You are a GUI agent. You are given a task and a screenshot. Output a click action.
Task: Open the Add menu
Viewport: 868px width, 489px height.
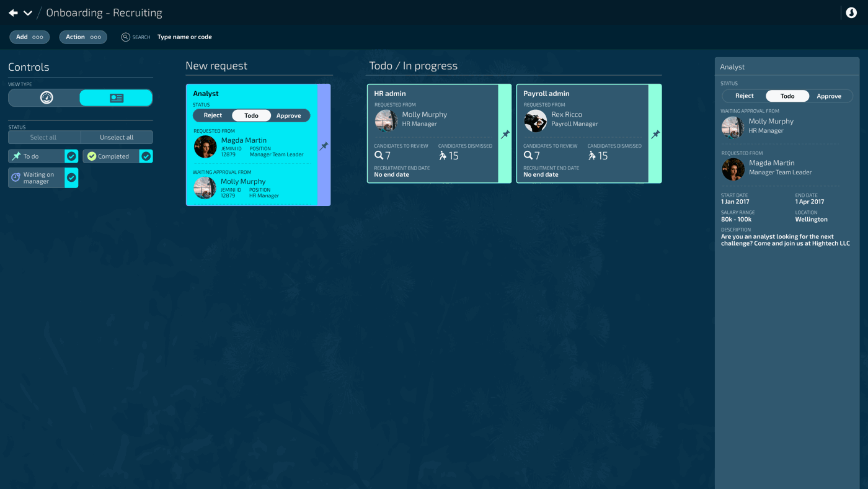pos(29,37)
